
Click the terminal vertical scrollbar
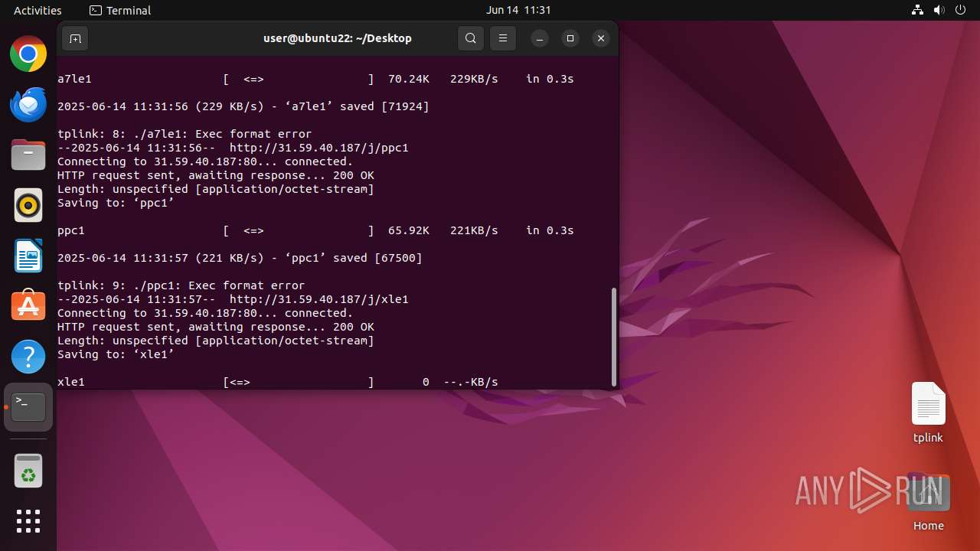point(614,337)
